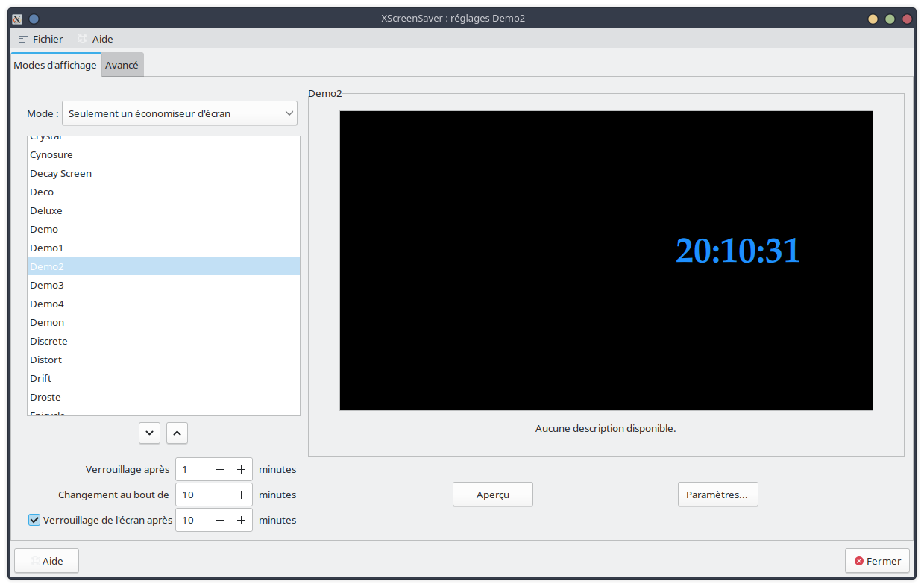Screen dimensions: 924x587
Task: Open the Paramètres dialog
Action: coord(717,494)
